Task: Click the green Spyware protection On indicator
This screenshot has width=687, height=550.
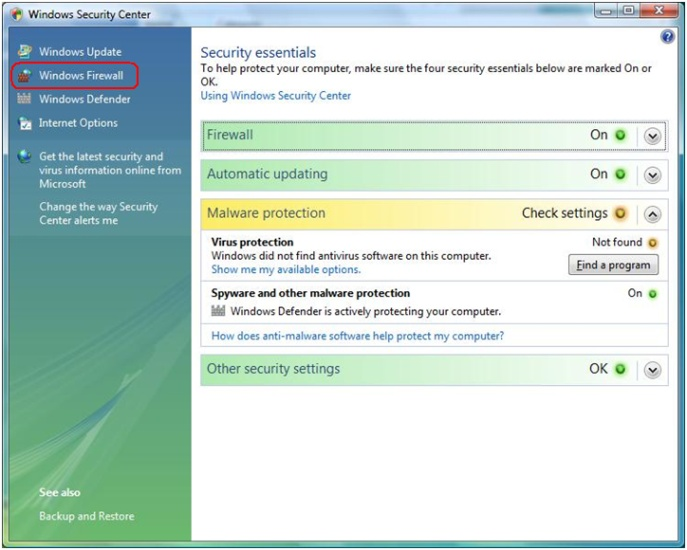Action: pos(652,294)
